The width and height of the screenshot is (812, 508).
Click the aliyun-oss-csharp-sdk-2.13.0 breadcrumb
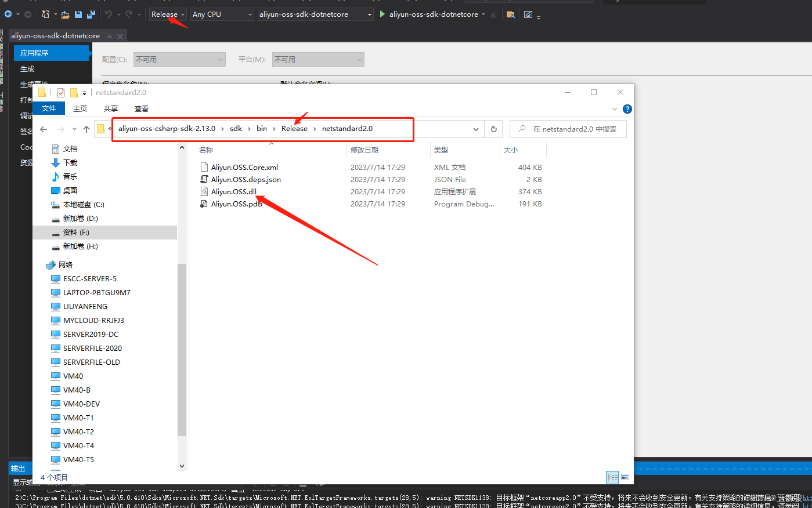point(167,129)
